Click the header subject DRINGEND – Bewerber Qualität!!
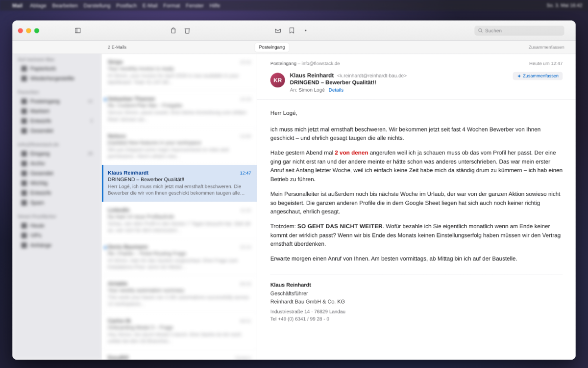Viewport: 588px width, 368px height. coord(333,82)
